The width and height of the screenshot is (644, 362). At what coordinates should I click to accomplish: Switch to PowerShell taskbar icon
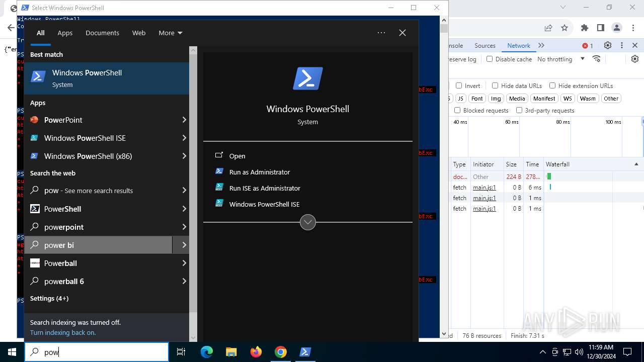coord(305,352)
